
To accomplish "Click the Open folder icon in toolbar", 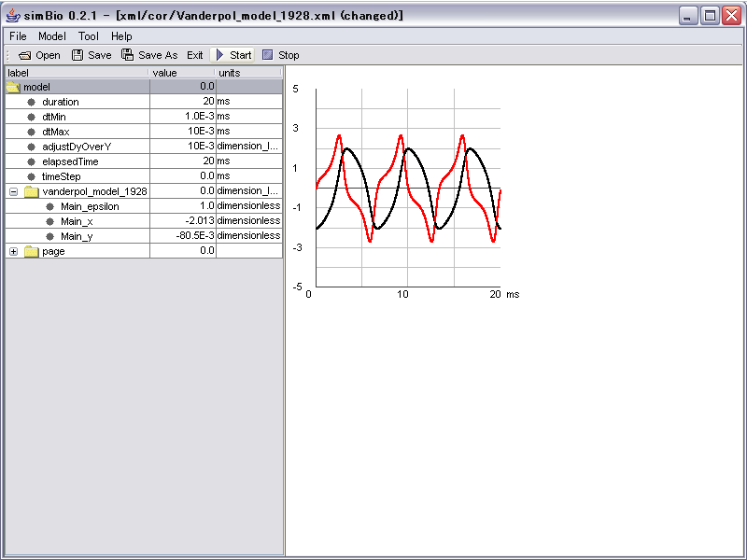I will click(24, 55).
